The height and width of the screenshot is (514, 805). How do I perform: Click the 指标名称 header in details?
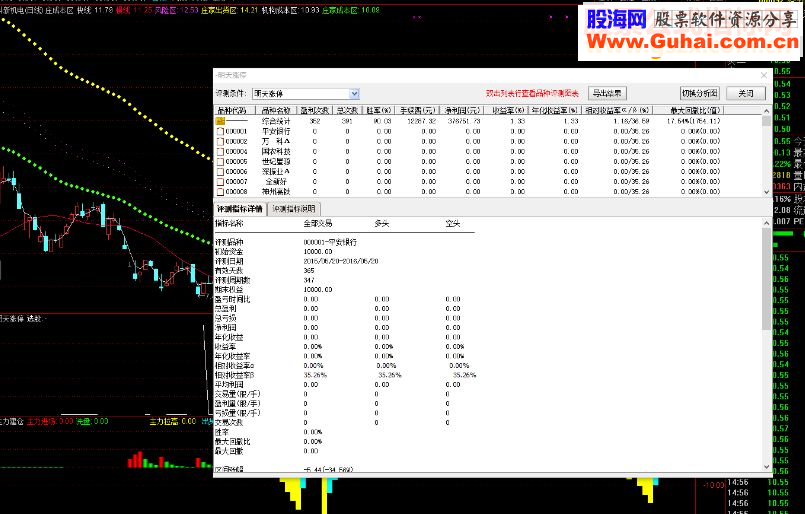(x=229, y=224)
